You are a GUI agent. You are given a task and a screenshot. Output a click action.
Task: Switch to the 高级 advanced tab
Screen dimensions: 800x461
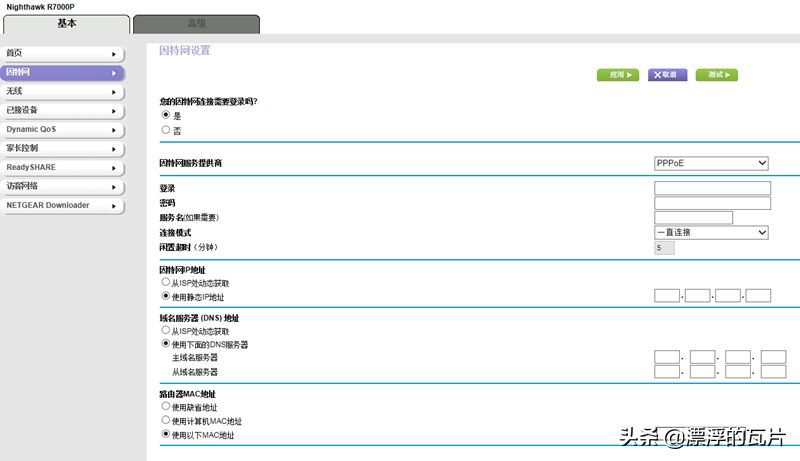196,24
